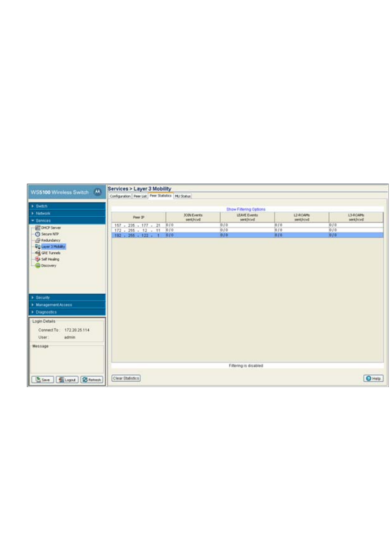
Task: Click the Motorola logo in the header
Action: (x=97, y=192)
